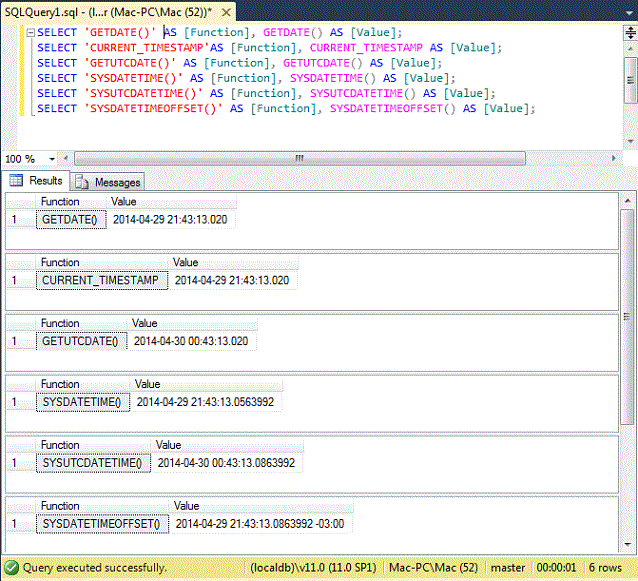Click the Messages tab icon
Screen dimensions: 638x581
click(82, 182)
